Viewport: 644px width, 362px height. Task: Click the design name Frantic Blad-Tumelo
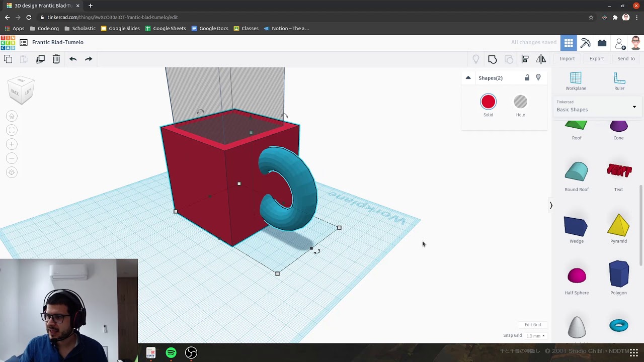click(58, 43)
